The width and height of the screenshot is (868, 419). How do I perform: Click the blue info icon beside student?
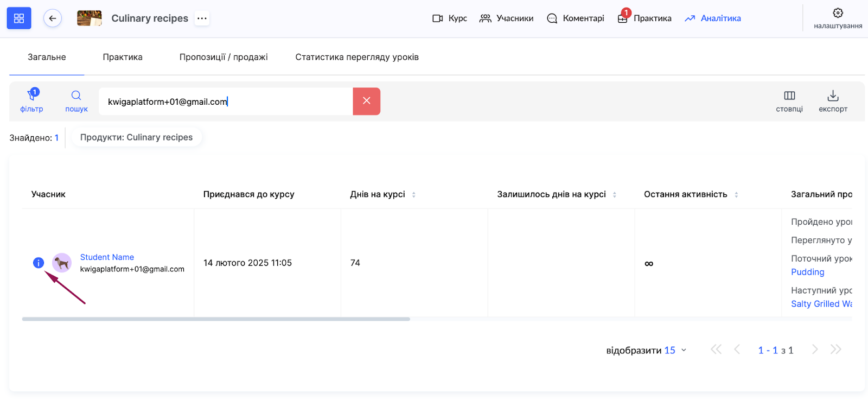click(39, 263)
